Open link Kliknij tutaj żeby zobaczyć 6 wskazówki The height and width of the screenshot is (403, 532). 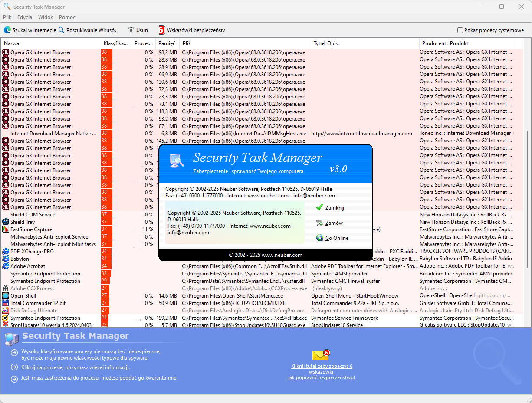322,369
